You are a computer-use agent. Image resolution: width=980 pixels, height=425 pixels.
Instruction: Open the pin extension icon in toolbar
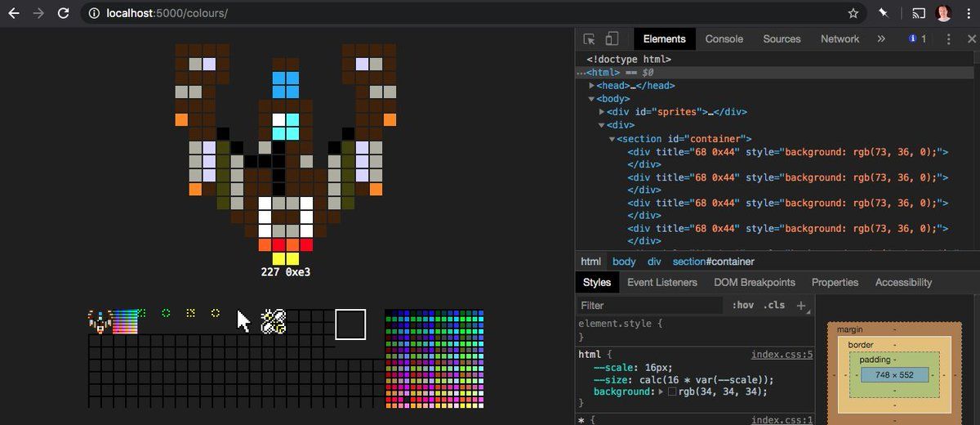(x=883, y=13)
